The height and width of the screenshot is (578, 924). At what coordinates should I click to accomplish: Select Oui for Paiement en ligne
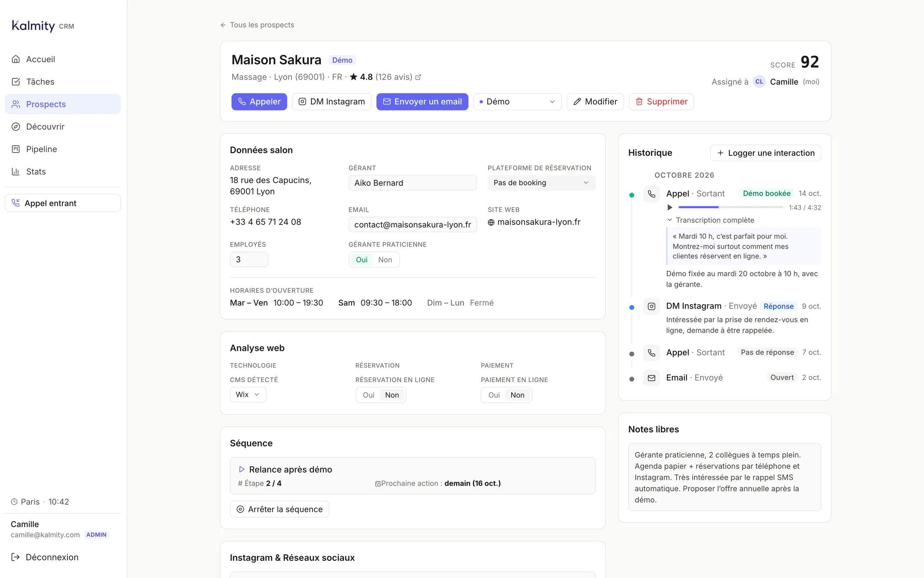coord(494,395)
